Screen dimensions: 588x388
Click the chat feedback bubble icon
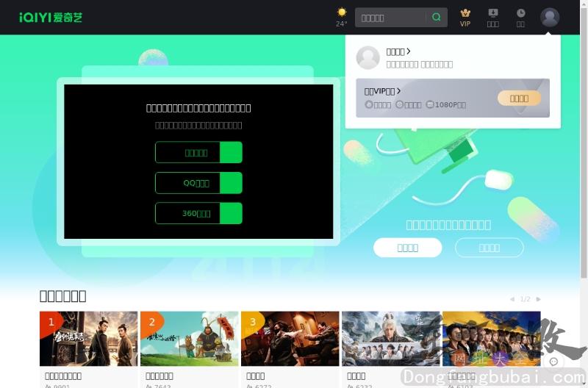553,362
